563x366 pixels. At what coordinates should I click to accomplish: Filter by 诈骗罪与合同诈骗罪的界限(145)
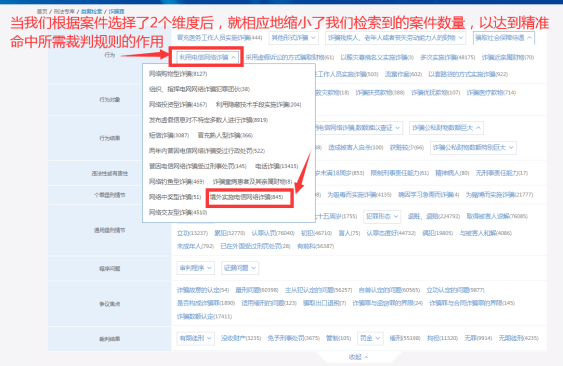click(472, 304)
